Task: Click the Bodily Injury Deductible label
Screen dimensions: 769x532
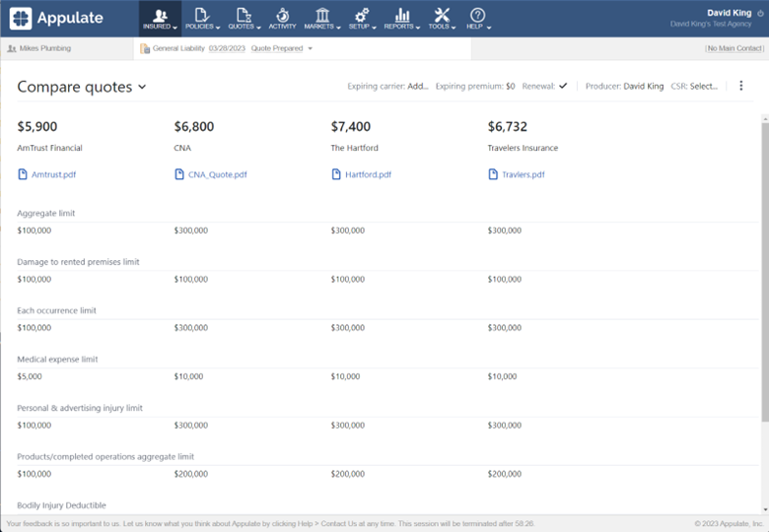Action: point(62,505)
